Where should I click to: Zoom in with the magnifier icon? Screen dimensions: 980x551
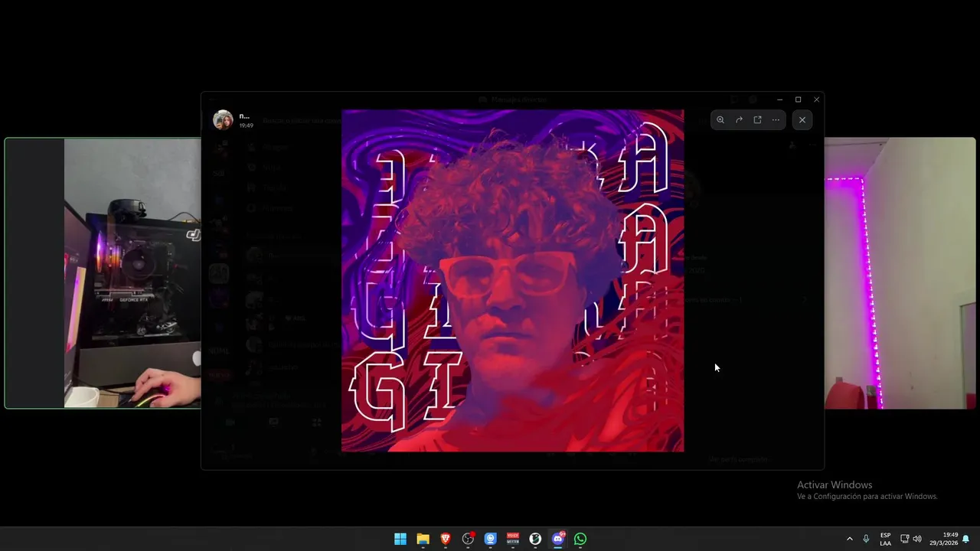coord(720,120)
